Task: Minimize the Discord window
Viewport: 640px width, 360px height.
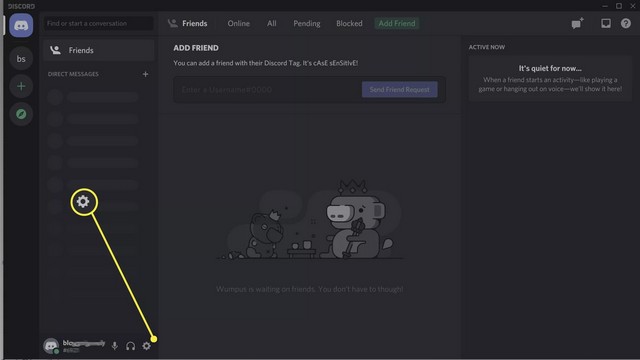Action: click(605, 6)
